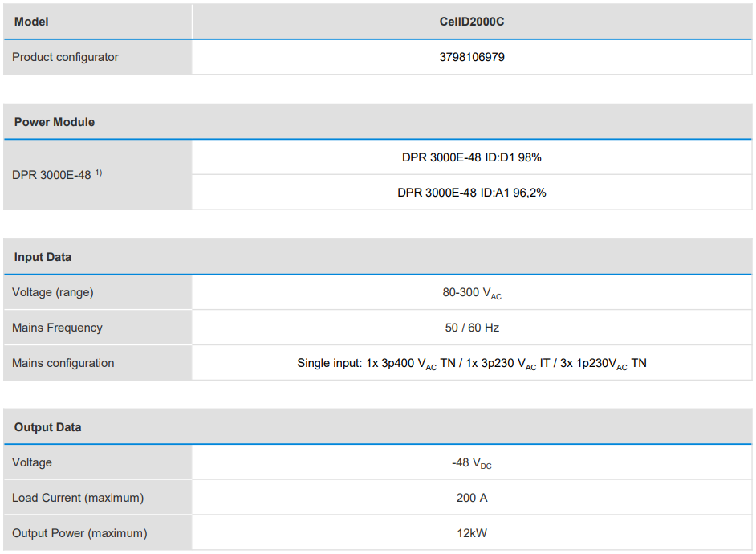
Task: Select the 50 / 60 Hz value
Action: [472, 328]
